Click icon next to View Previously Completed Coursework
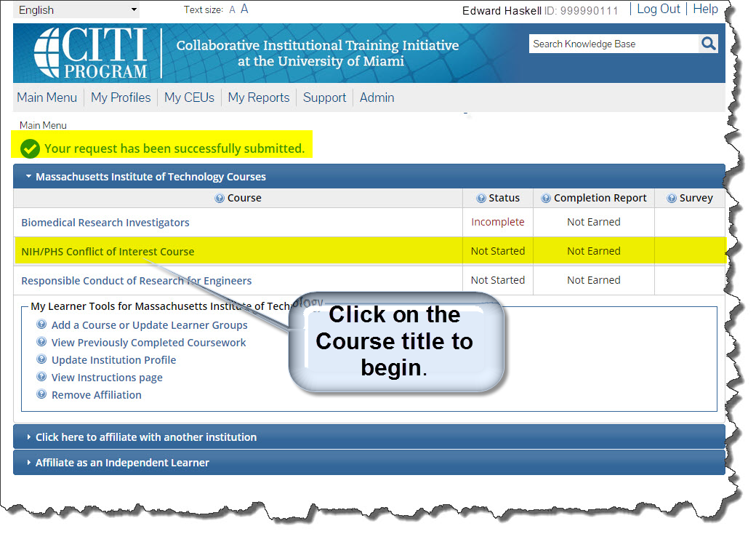This screenshot has height=534, width=756. 42,341
